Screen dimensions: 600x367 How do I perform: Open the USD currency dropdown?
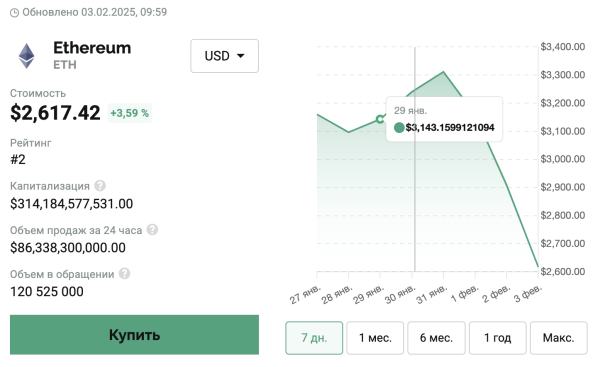[225, 56]
